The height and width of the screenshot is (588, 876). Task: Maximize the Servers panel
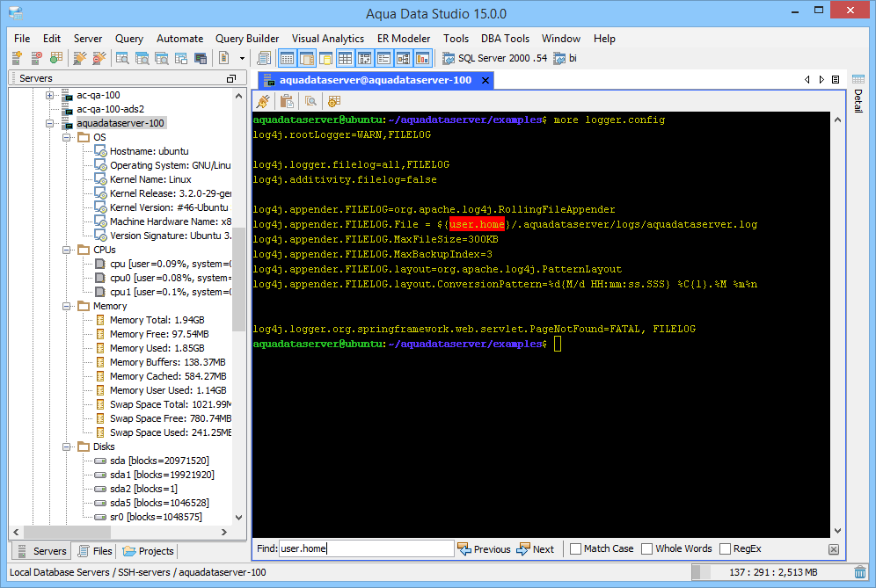(x=230, y=79)
